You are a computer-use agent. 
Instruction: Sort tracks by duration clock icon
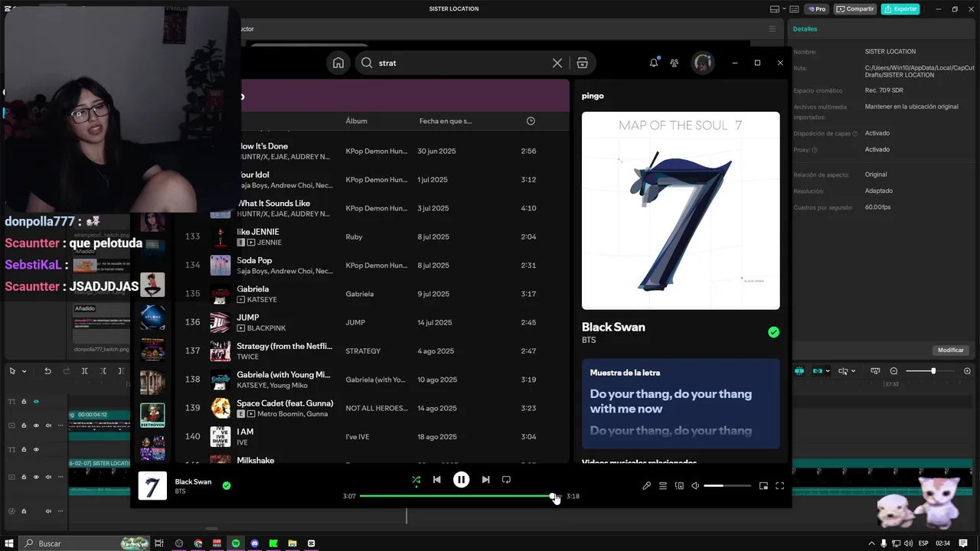[531, 121]
